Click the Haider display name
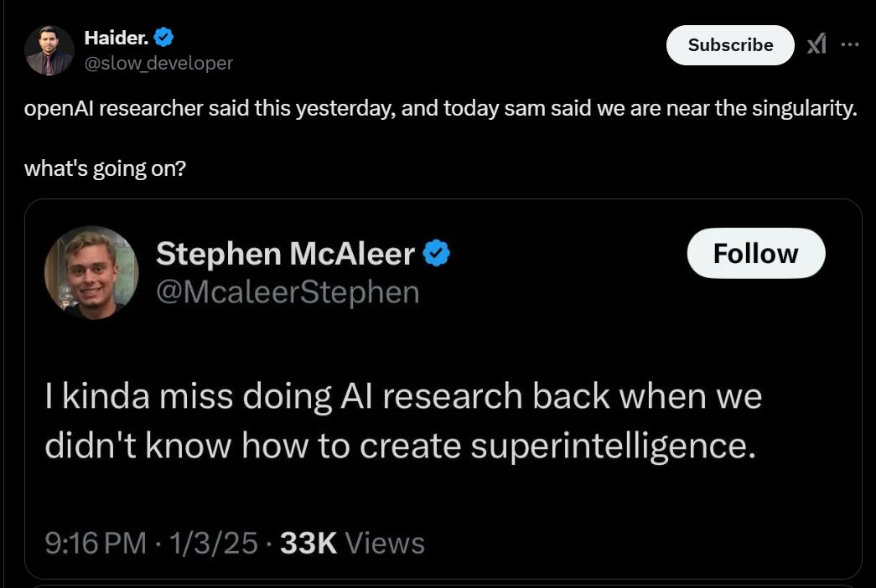 pyautogui.click(x=117, y=37)
